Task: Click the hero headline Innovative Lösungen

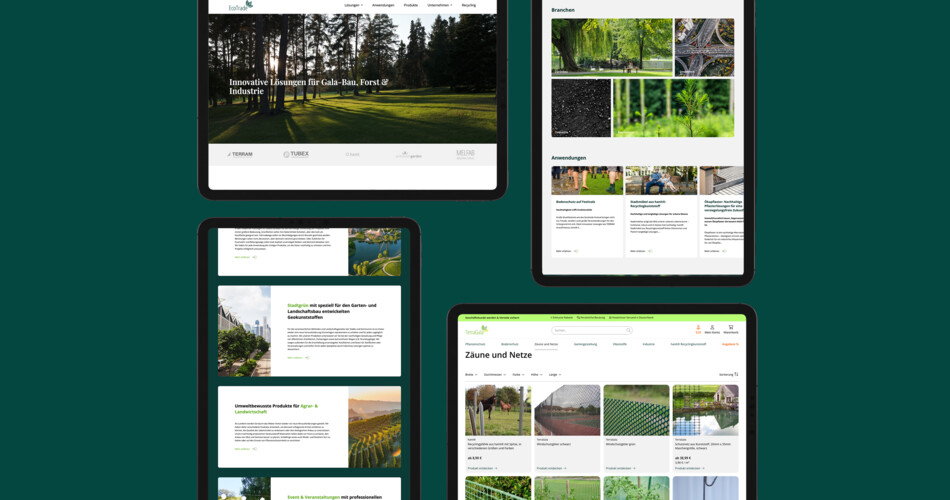Action: (308, 87)
